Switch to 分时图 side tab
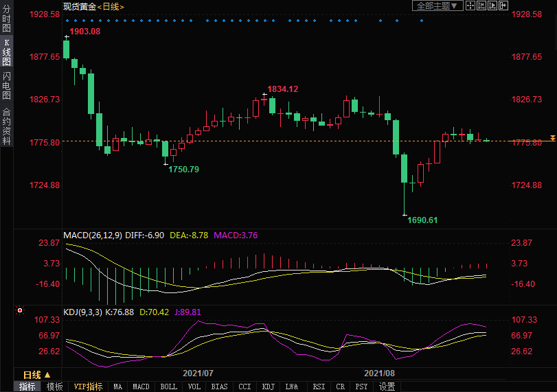Viewport: 557px width, 392px height. 6,19
